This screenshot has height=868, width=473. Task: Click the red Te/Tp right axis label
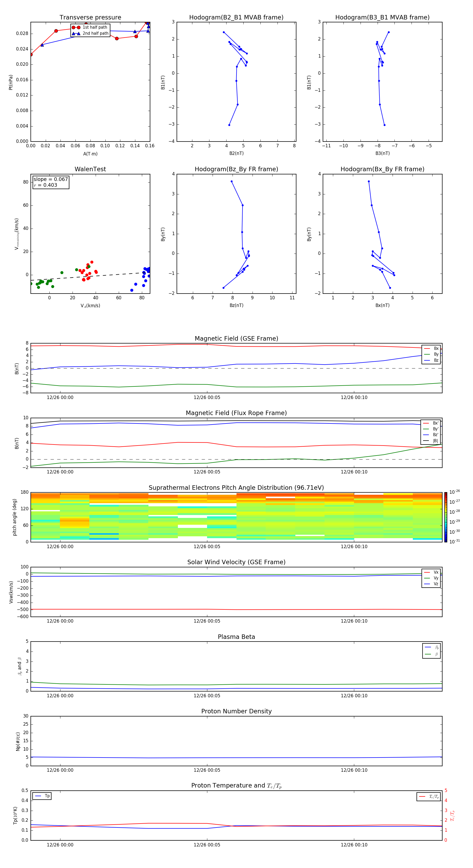point(453,815)
